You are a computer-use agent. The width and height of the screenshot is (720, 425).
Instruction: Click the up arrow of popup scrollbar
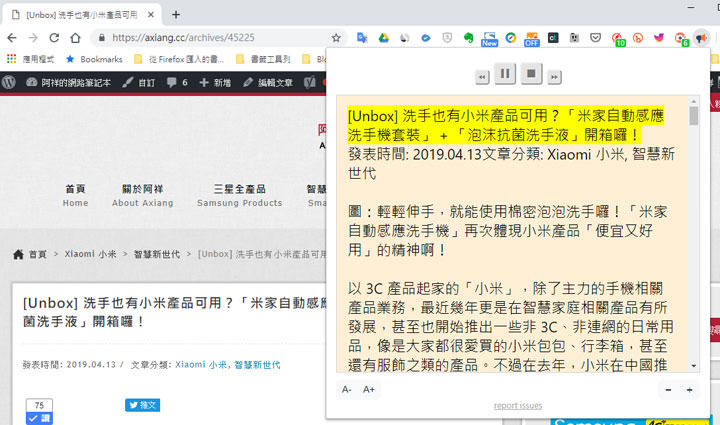click(x=693, y=101)
